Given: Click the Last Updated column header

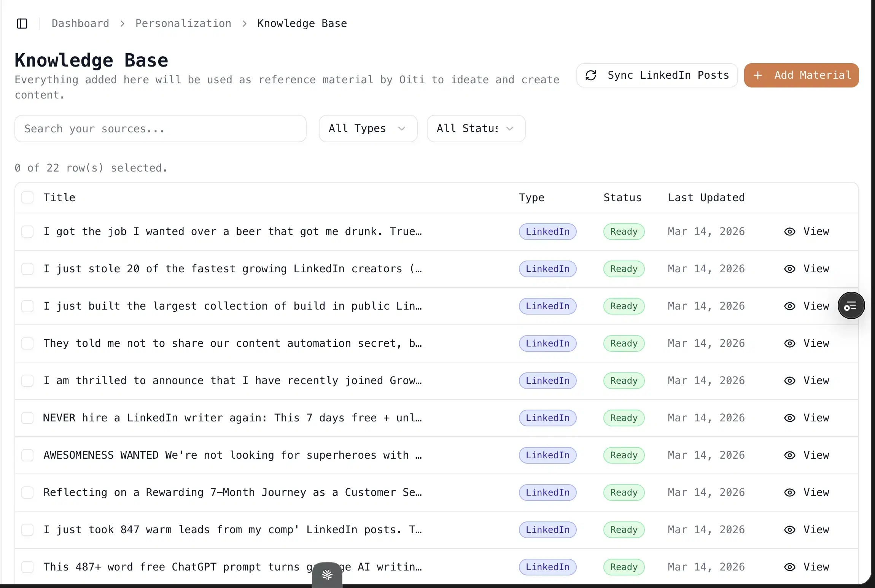Looking at the screenshot, I should 706,197.
